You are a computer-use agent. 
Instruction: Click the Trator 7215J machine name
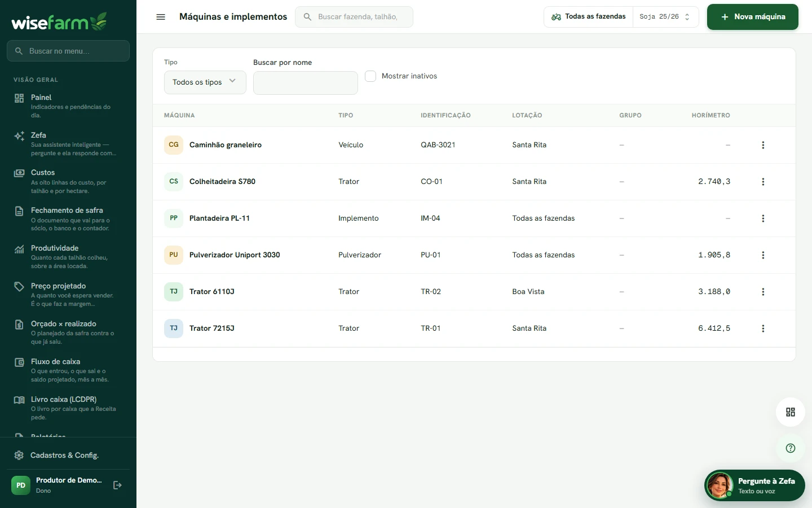coord(212,329)
